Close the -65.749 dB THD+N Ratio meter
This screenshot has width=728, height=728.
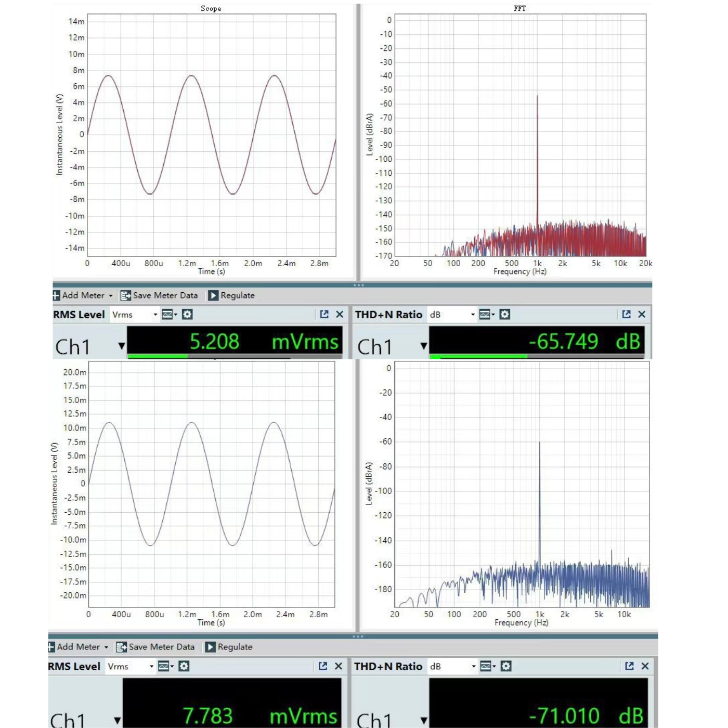pos(642,314)
